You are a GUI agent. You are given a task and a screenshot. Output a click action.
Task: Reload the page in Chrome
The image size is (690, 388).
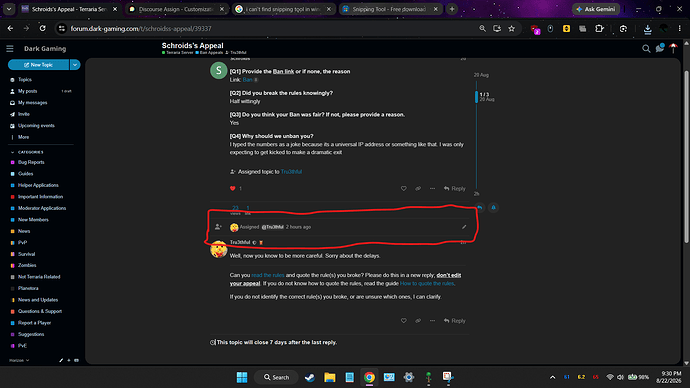click(42, 28)
